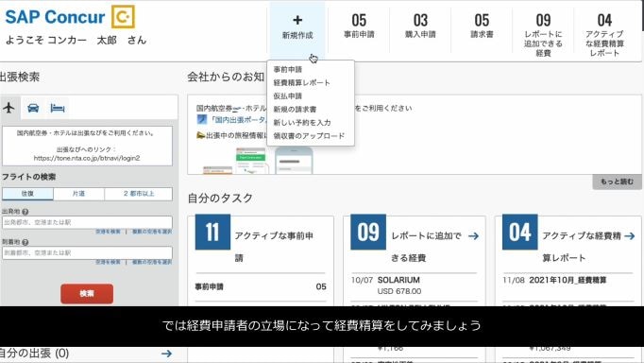Open the 2021年10月_経費精算 report entry
Image resolution: width=644 pixels, height=363 pixels.
click(568, 280)
